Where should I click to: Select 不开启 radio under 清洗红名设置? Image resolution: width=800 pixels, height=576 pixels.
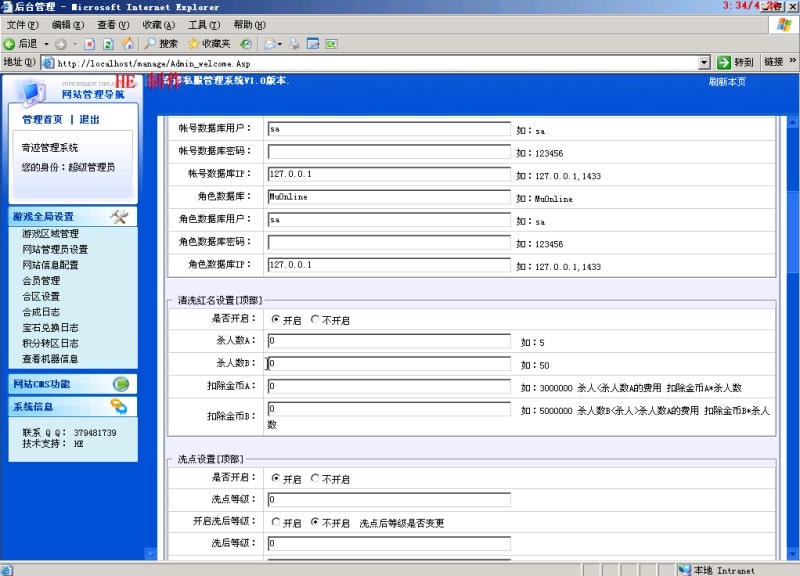[x=316, y=320]
